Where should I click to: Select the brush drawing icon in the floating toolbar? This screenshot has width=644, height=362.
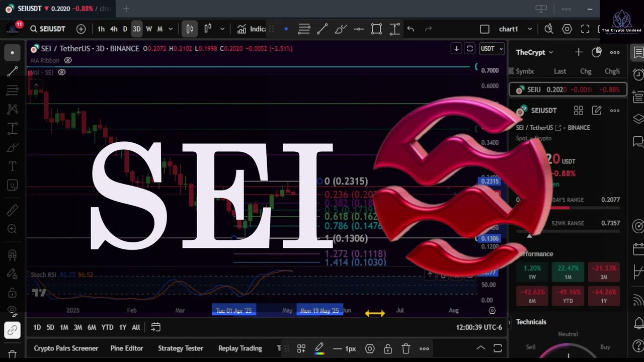341,29
